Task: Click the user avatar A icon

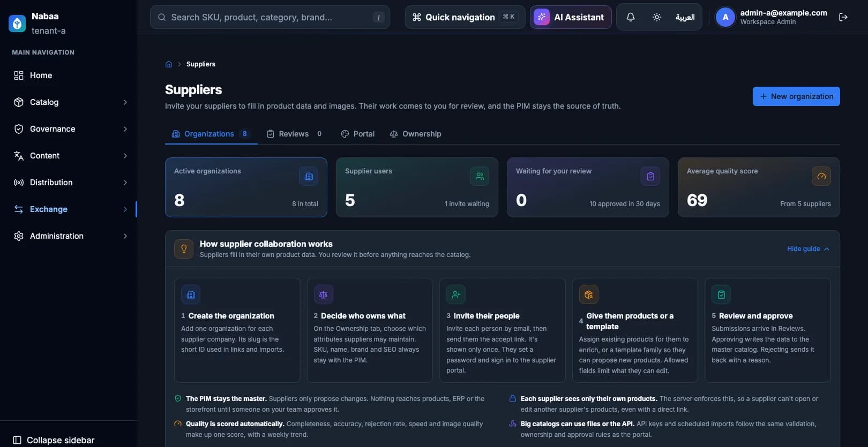Action: coord(725,17)
